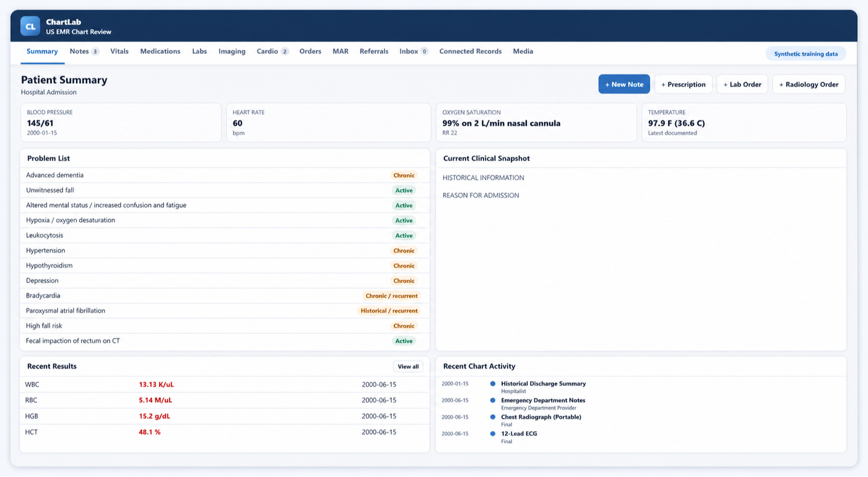The width and height of the screenshot is (868, 477).
Task: Go to the Connected Records tab
Action: (x=470, y=51)
